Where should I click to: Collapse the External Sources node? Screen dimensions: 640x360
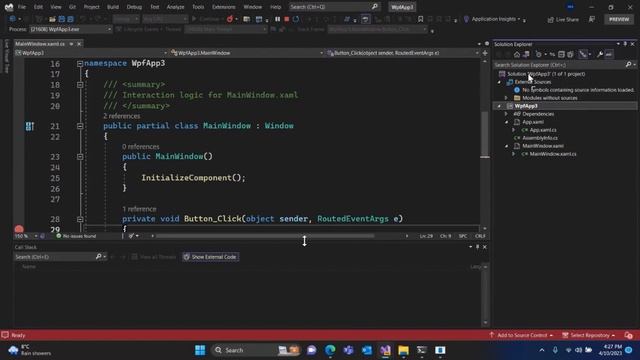coord(499,82)
